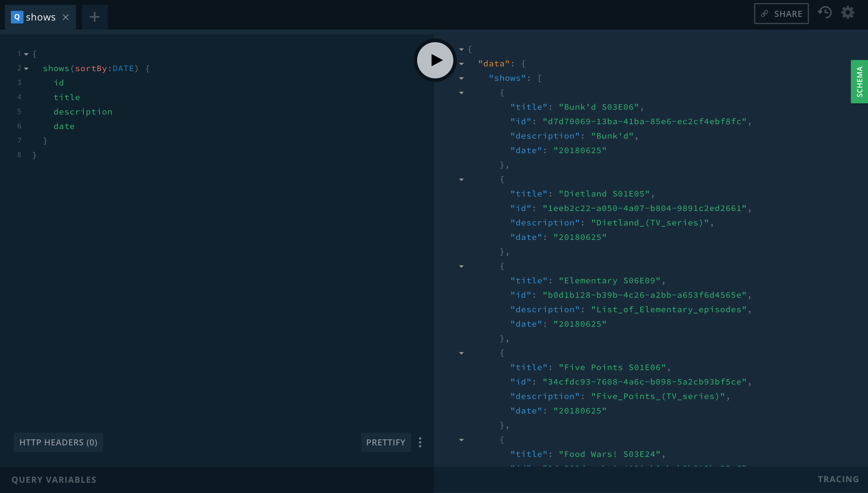Collapse the Dietland S01E05 result entry
868x493 pixels.
click(x=461, y=180)
